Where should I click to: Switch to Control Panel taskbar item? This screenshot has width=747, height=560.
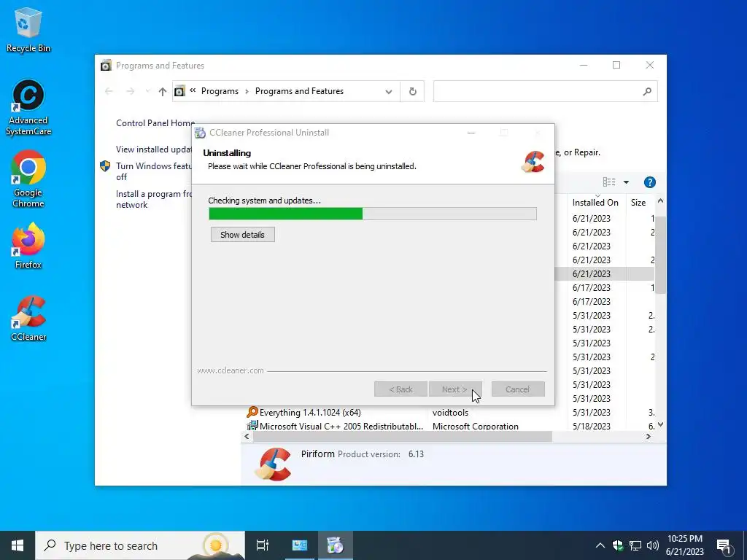click(300, 545)
